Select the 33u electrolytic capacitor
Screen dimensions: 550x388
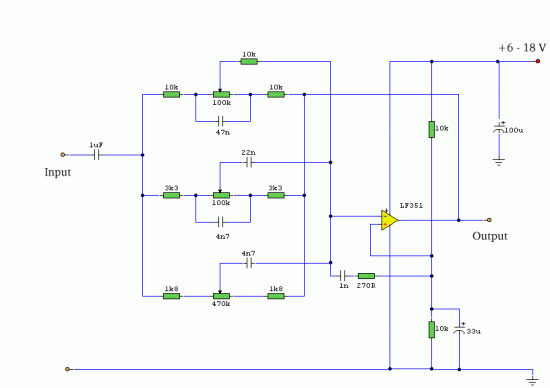[x=460, y=330]
